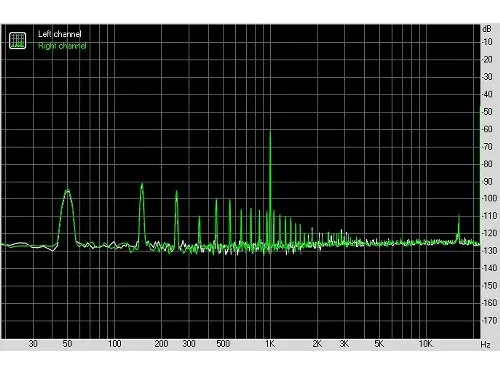Image resolution: width=500 pixels, height=375 pixels.
Task: Click the -170 level on dB scale
Action: point(488,320)
